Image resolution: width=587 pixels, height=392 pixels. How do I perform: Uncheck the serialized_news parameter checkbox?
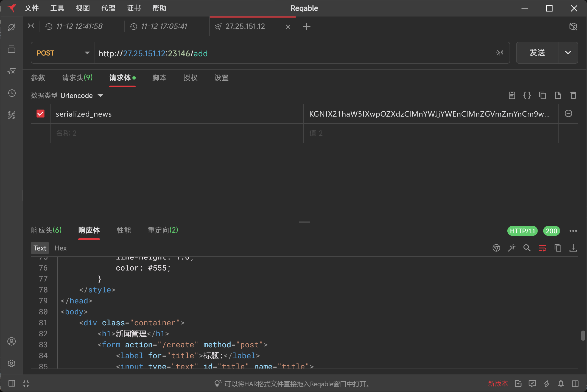(41, 114)
